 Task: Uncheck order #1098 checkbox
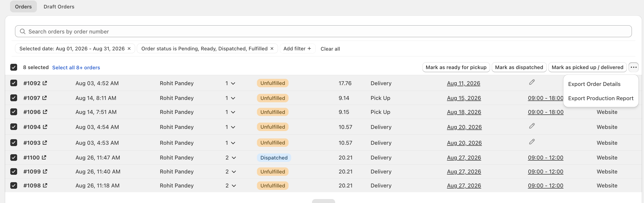pos(14,185)
